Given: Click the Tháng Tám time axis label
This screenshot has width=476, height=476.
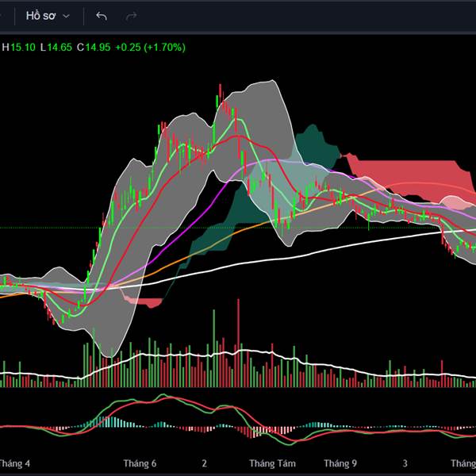Looking at the screenshot, I should pos(272,463).
